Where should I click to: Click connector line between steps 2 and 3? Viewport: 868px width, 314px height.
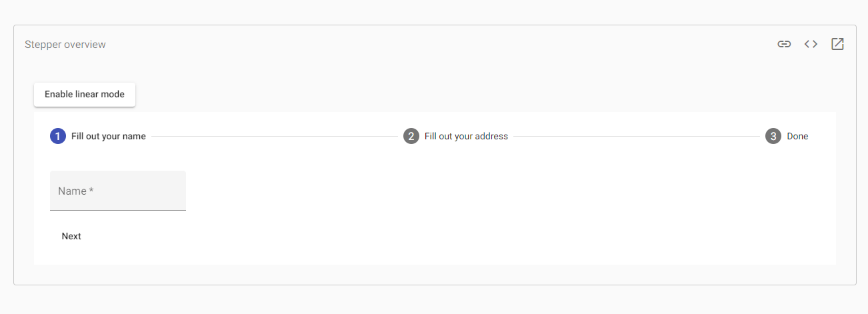point(637,136)
